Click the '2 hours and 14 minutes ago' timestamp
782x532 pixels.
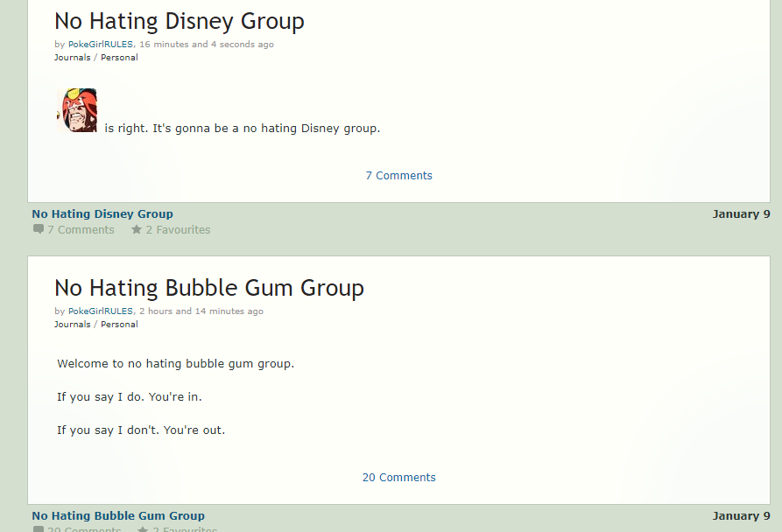201,311
